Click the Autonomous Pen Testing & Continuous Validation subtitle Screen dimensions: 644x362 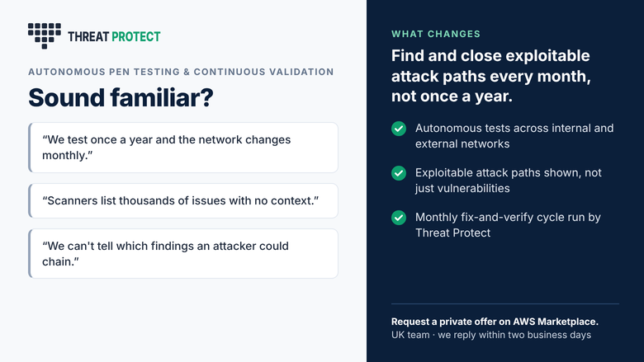181,72
